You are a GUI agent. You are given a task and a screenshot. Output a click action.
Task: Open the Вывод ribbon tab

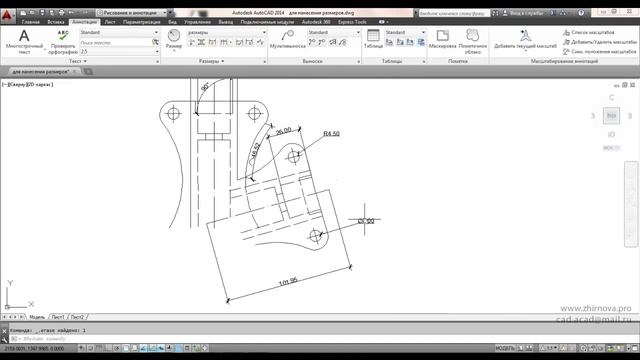(225, 22)
